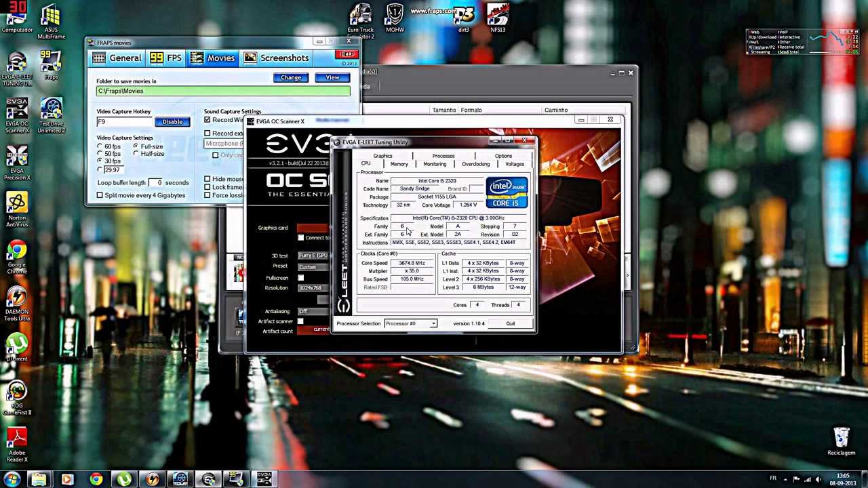The width and height of the screenshot is (868, 488).
Task: Open the Fraps desktop shortcut
Action: pos(51,64)
